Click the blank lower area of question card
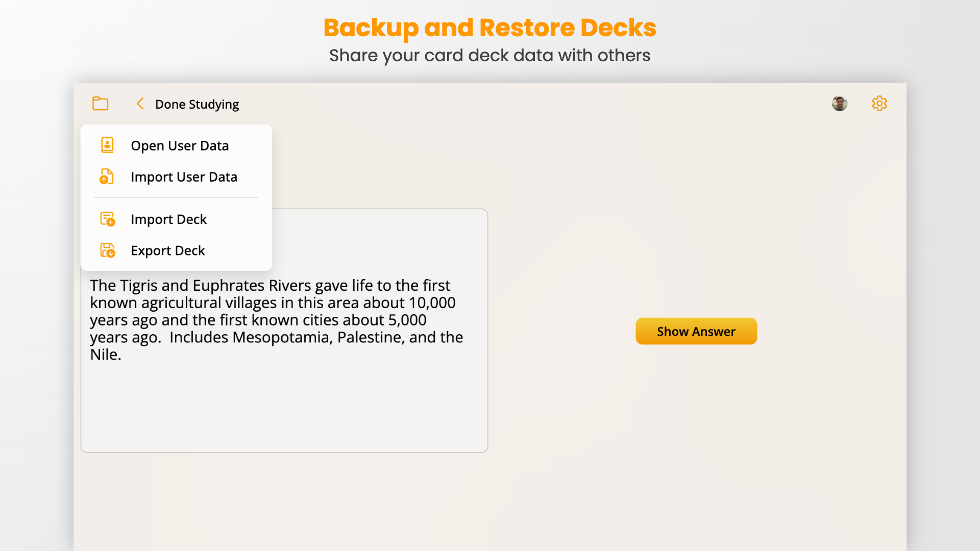Viewport: 980px width, 551px height. [284, 408]
